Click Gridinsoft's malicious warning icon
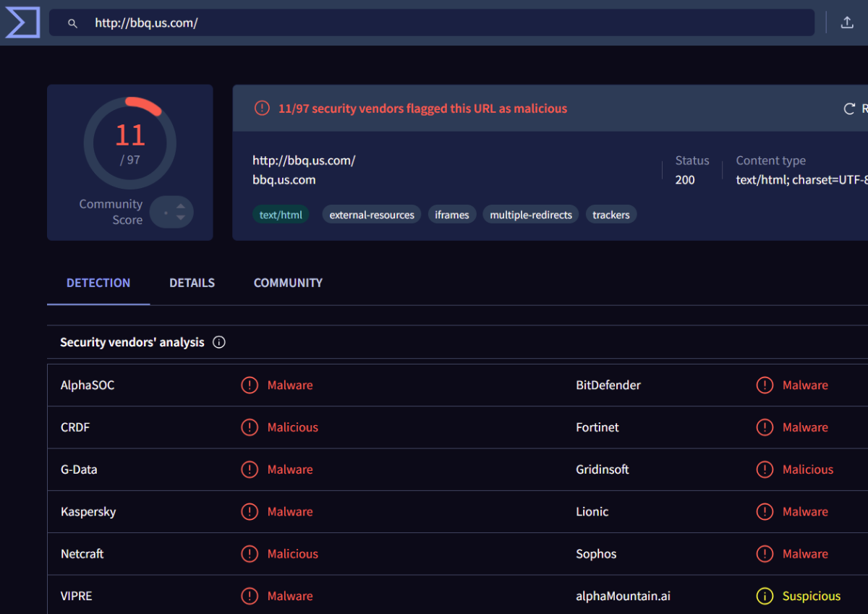Image resolution: width=868 pixels, height=614 pixels. coord(765,469)
